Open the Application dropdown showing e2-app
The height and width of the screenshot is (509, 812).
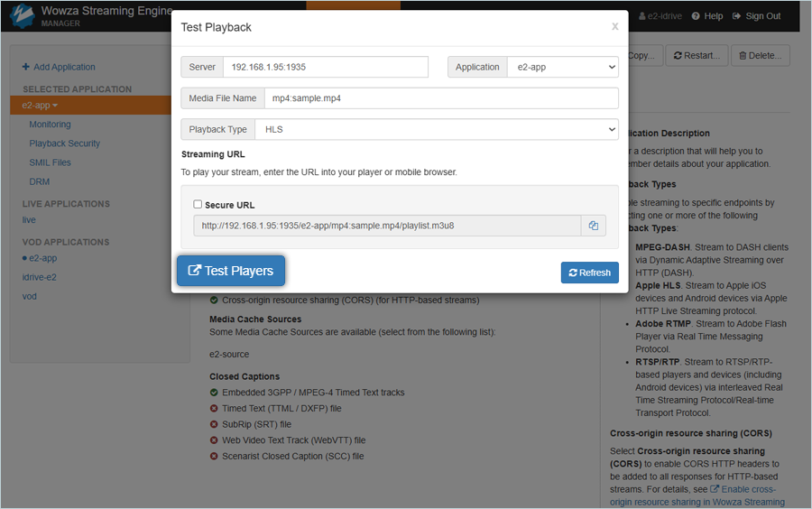[x=563, y=67]
